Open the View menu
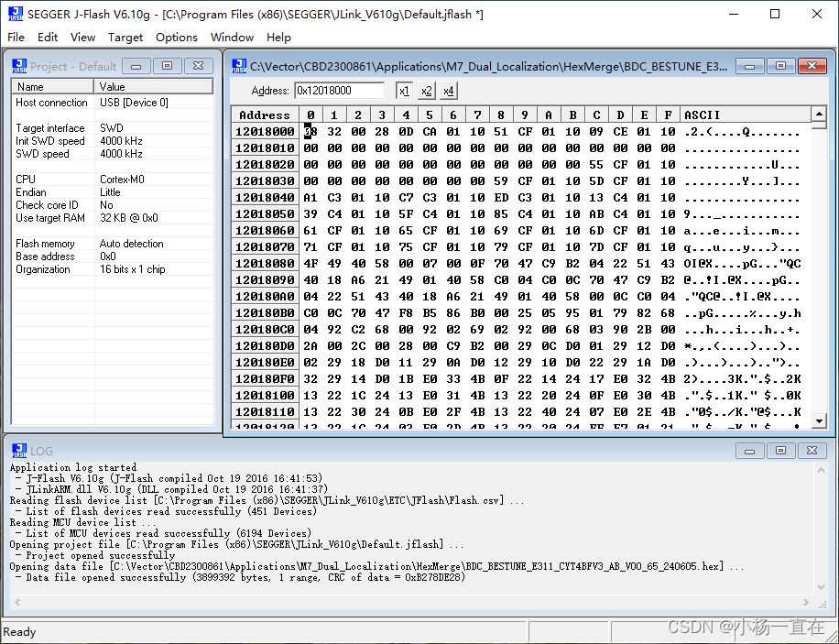 pos(82,38)
